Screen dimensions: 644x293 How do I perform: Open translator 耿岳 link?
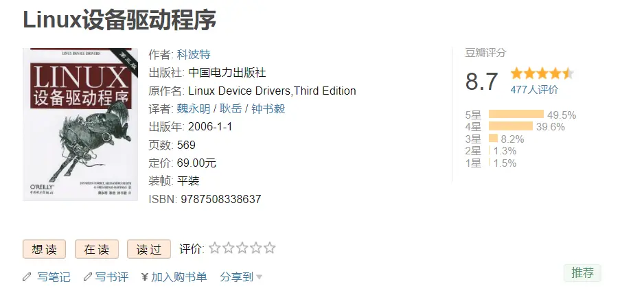click(230, 108)
